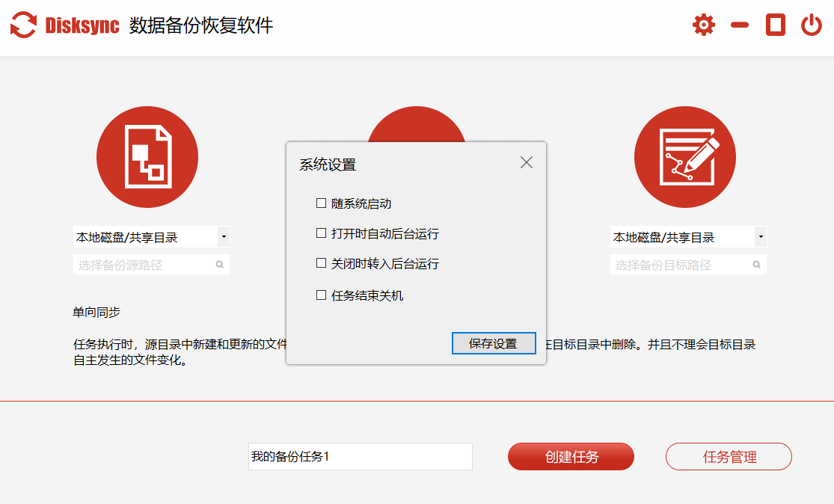
Task: Close the 系统设置 dialog
Action: (527, 163)
